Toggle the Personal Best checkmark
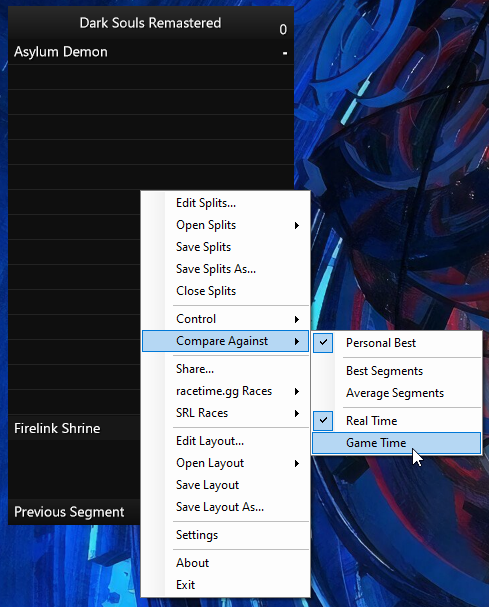 pos(323,343)
